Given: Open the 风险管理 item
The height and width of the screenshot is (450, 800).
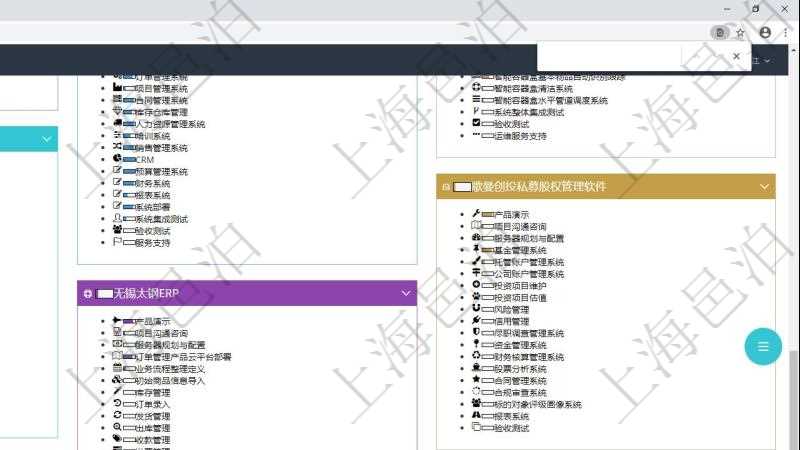Looking at the screenshot, I should tap(512, 310).
